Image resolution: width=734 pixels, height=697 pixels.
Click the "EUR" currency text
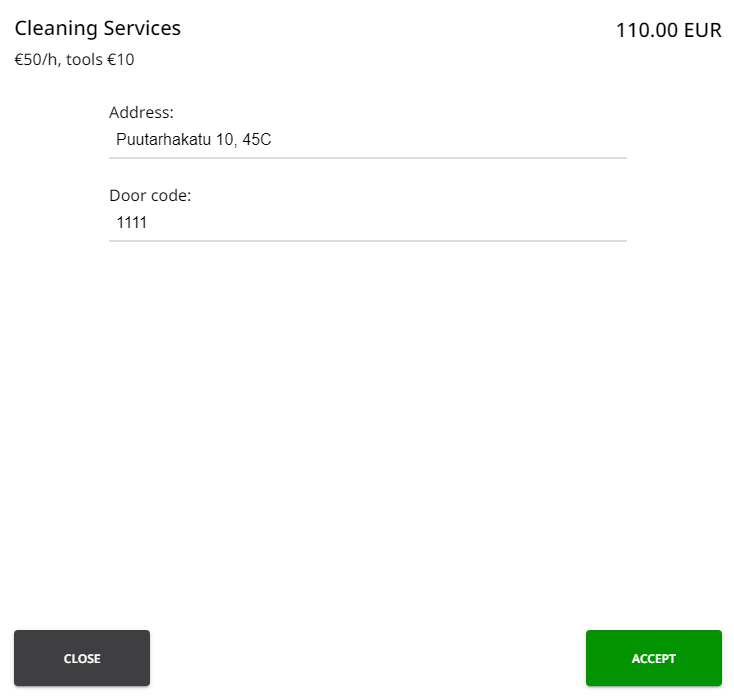[702, 30]
